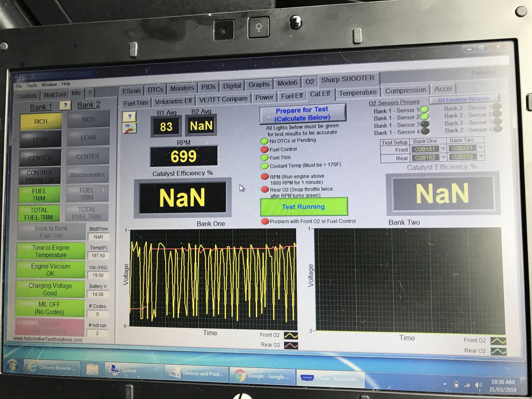Open the Bank One Front O2B1S1 dropdown

(x=443, y=149)
